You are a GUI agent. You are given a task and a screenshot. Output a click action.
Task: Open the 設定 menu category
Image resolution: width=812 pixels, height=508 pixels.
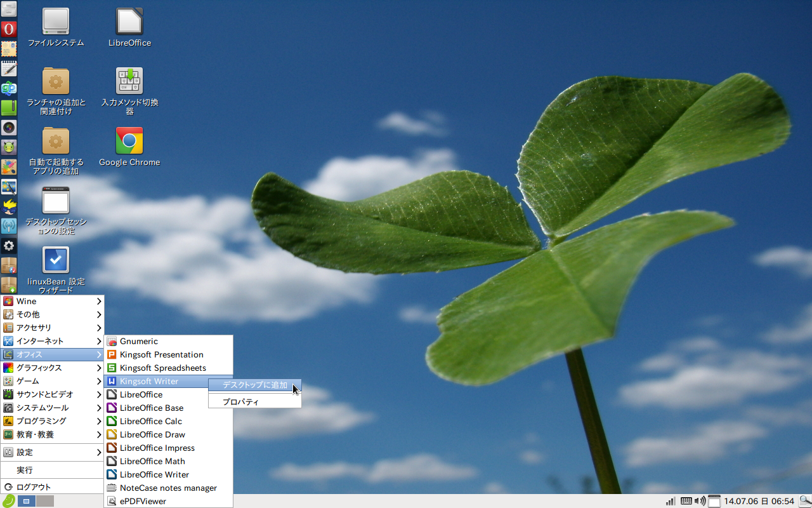click(x=52, y=452)
